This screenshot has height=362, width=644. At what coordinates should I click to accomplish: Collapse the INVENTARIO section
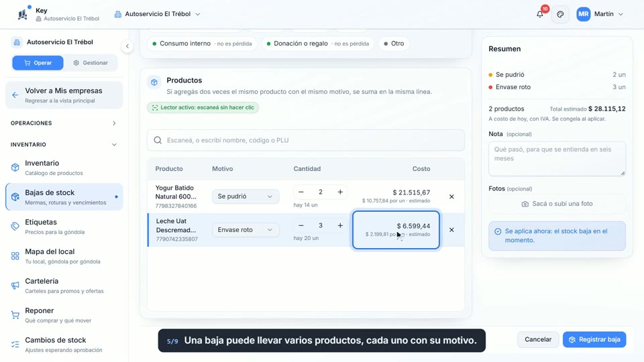[x=64, y=145]
